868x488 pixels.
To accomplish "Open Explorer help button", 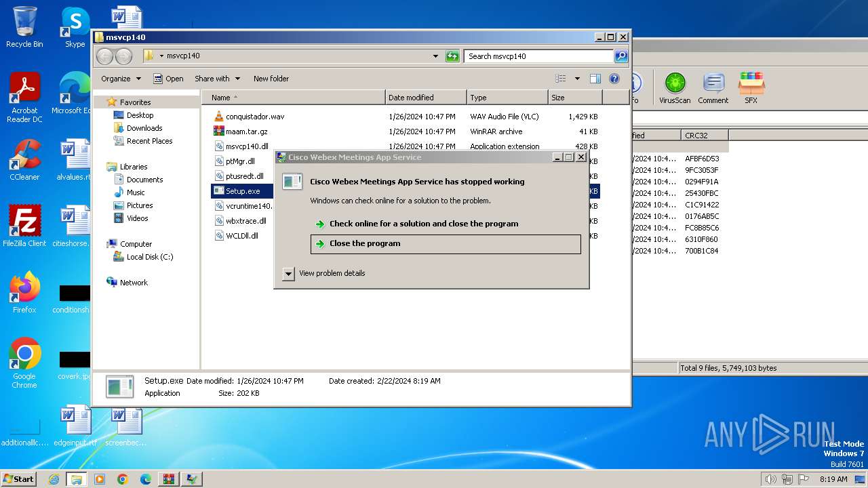I will (x=614, y=79).
